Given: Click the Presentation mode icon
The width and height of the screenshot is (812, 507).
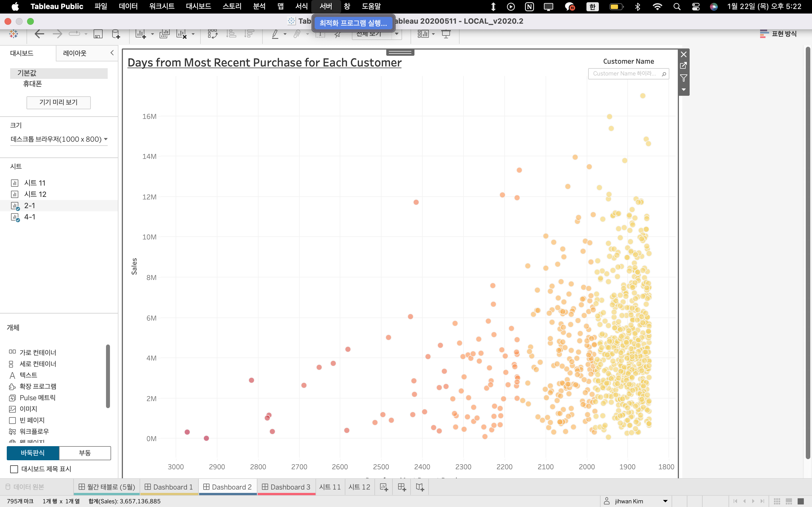Looking at the screenshot, I should pyautogui.click(x=446, y=34).
